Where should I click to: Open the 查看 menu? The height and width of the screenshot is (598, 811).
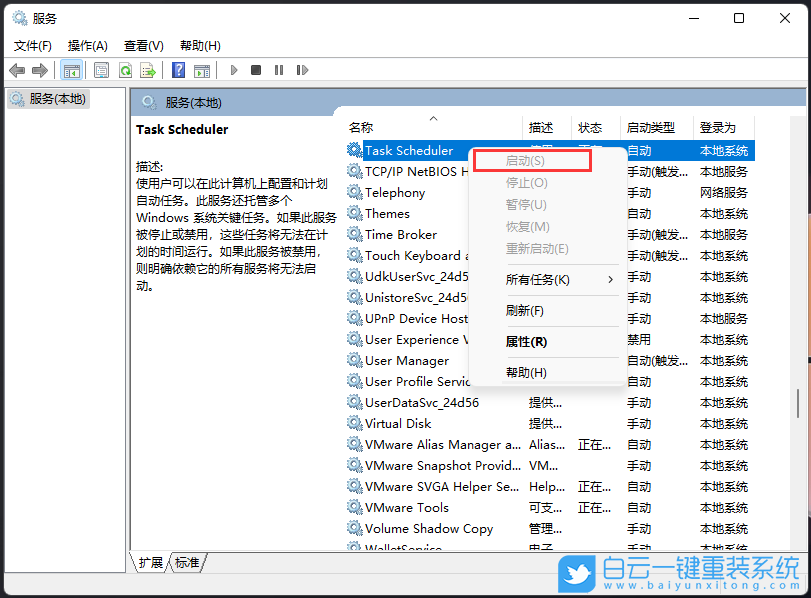coord(143,45)
